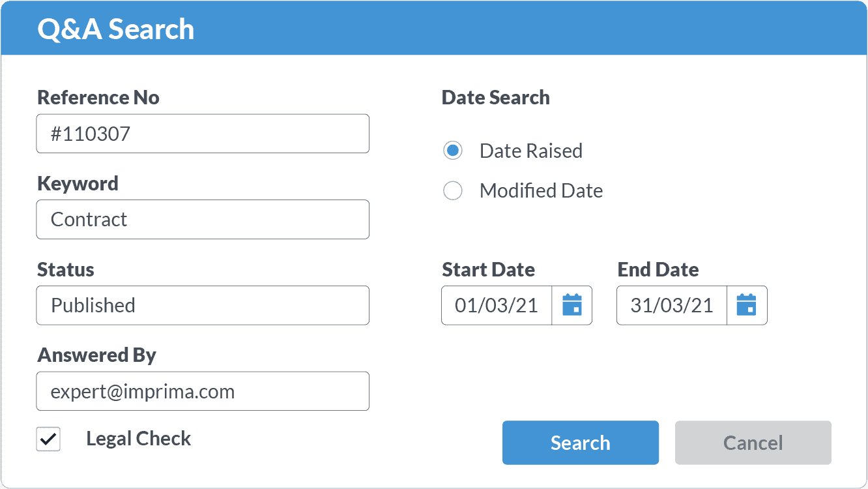868x489 pixels.
Task: Open the Start Date calendar picker icon
Action: (572, 305)
